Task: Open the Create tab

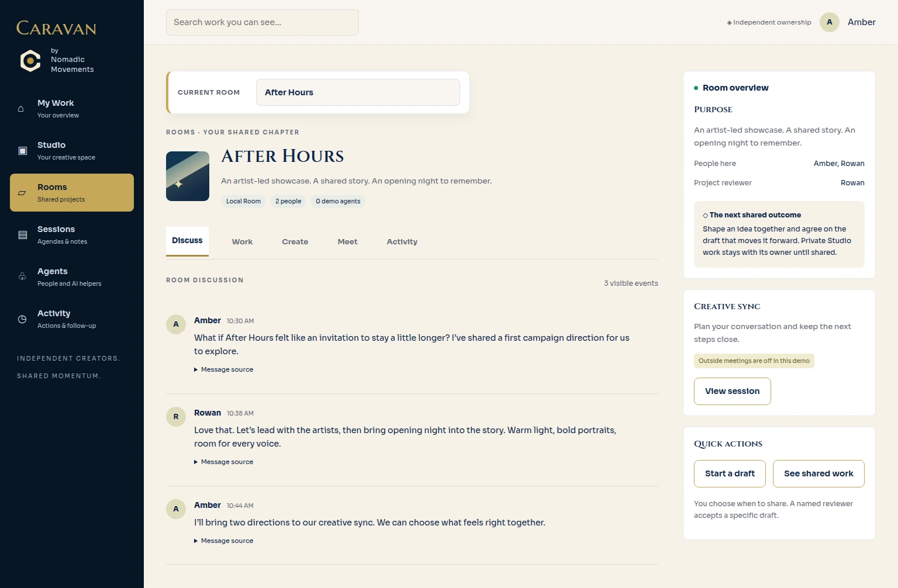Action: pyautogui.click(x=295, y=242)
